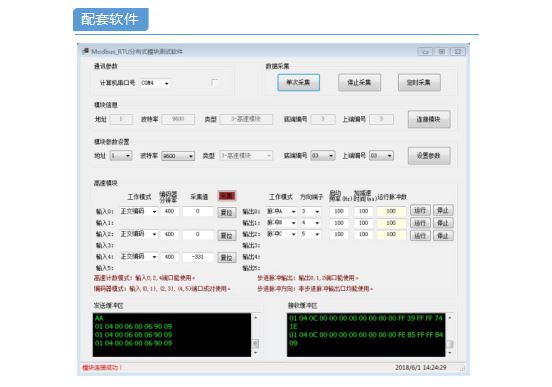This screenshot has height=387, width=552.
Task: Click the 置位 button for 输入0
Action: click(227, 212)
